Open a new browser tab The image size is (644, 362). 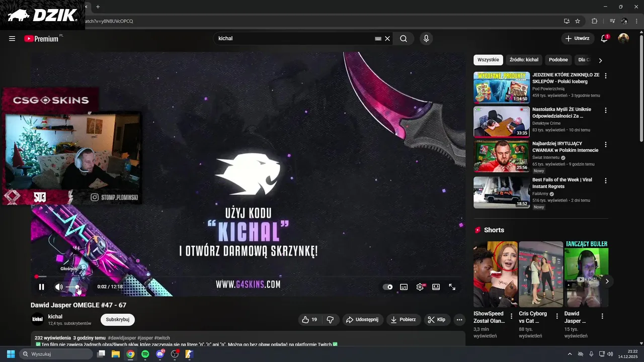[x=98, y=7]
